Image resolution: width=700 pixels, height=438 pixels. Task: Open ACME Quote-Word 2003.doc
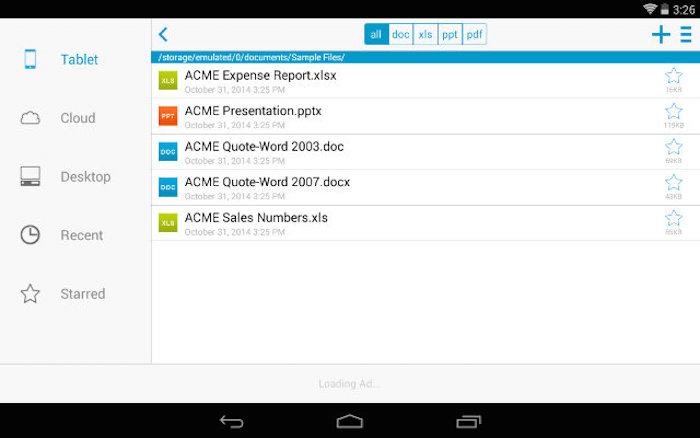pos(425,152)
